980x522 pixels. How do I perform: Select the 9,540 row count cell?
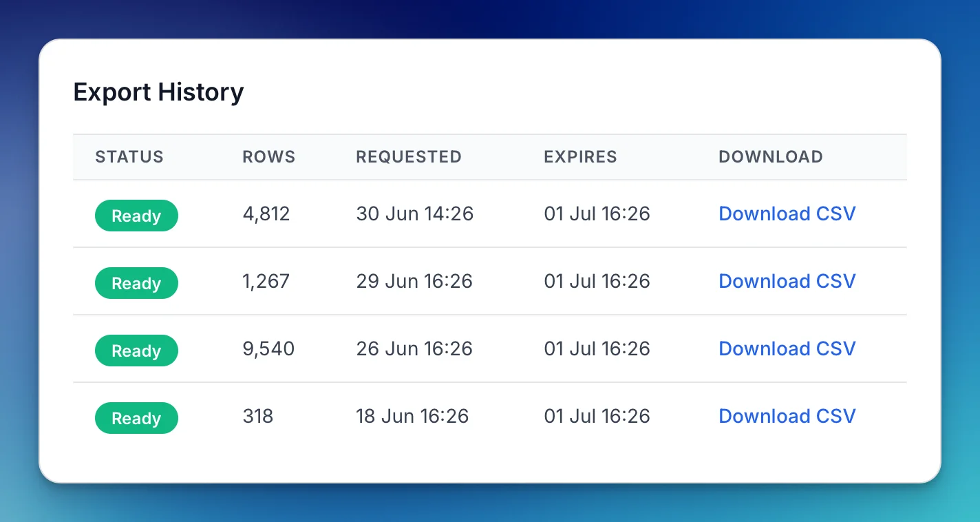[268, 348]
